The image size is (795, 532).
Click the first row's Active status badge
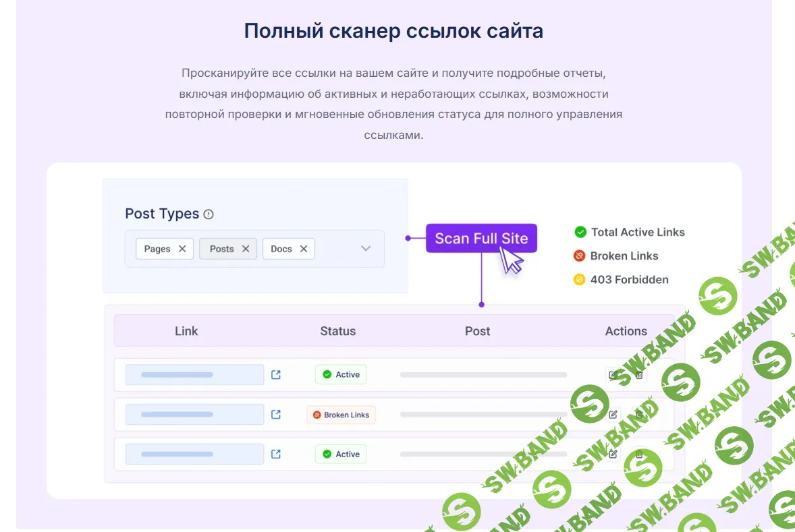(341, 375)
